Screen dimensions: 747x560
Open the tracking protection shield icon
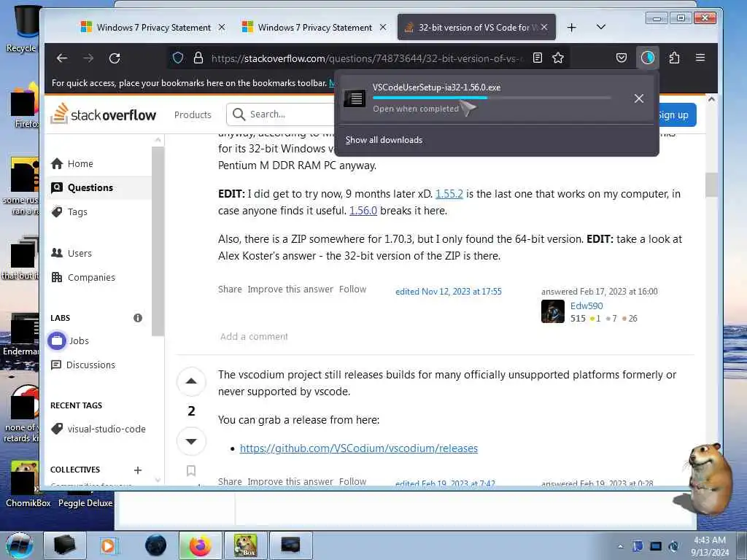[x=178, y=58]
